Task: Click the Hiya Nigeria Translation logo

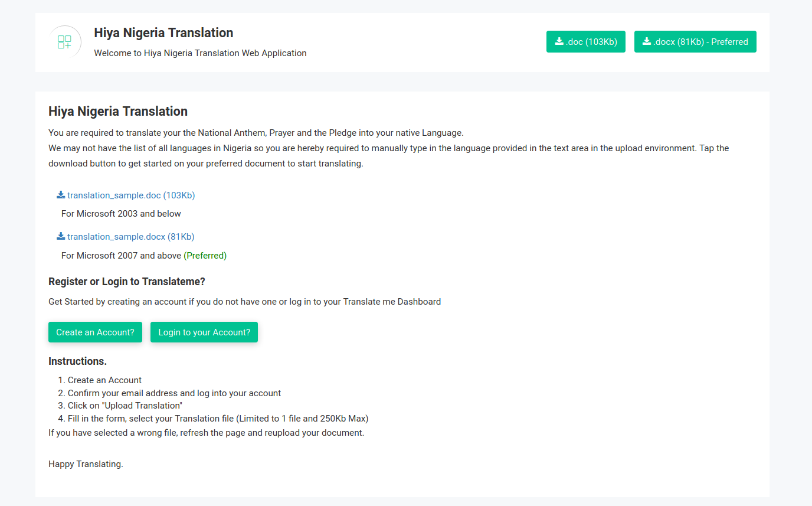Action: pos(64,41)
